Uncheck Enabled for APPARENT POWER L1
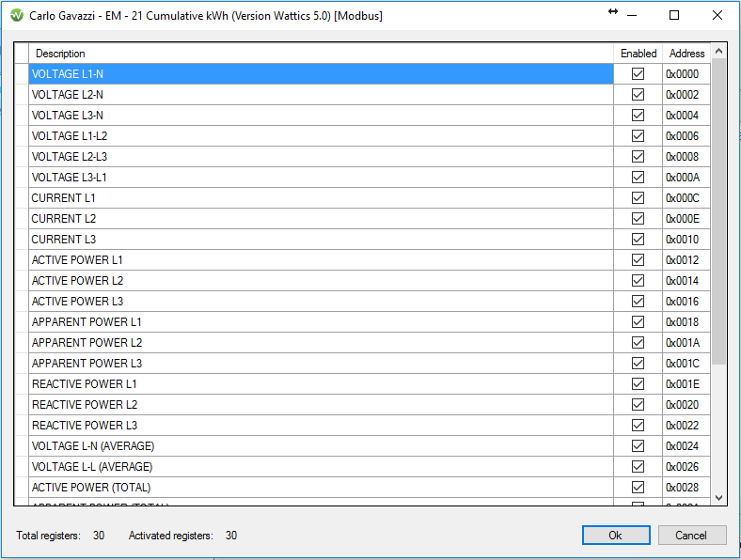Screen dimensions: 741x560 pyautogui.click(x=638, y=322)
